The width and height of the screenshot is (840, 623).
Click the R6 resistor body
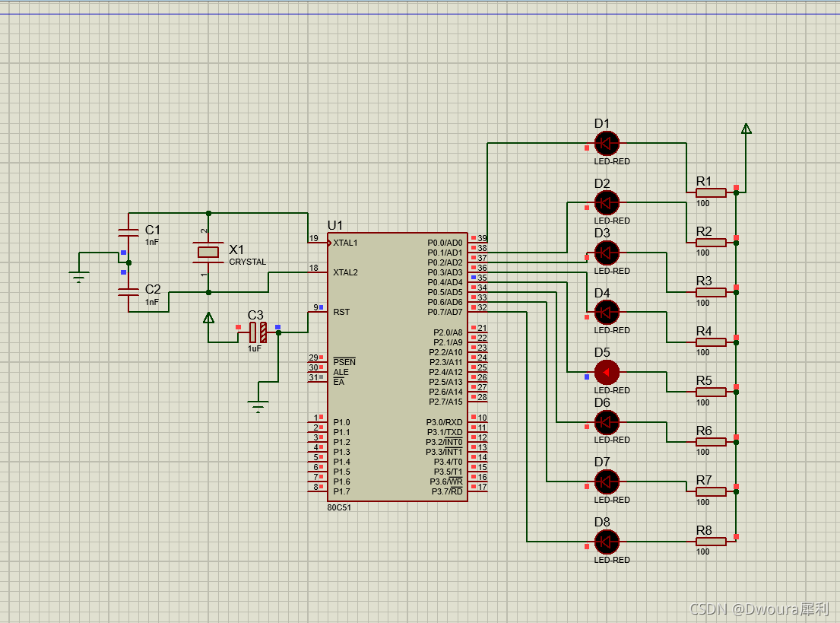pos(711,442)
